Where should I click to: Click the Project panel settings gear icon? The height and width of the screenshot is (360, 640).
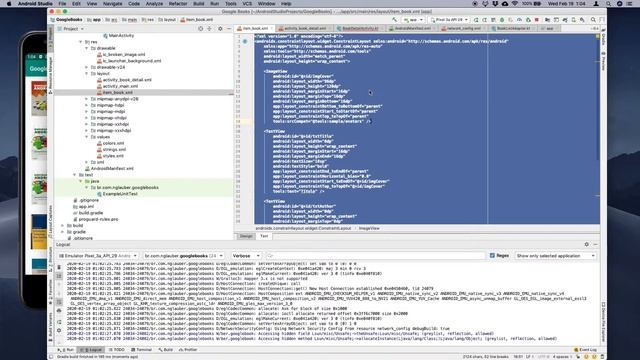click(220, 29)
